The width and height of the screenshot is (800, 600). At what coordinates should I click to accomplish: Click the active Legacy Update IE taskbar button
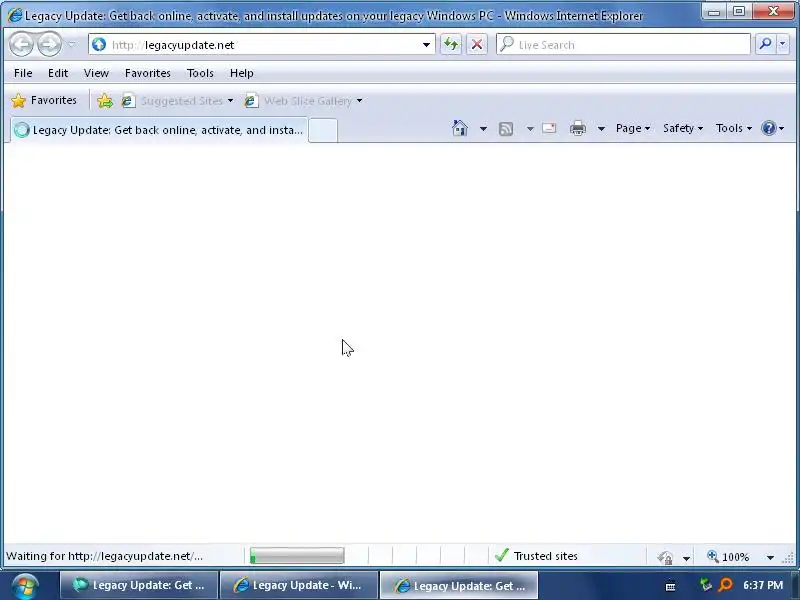[459, 585]
